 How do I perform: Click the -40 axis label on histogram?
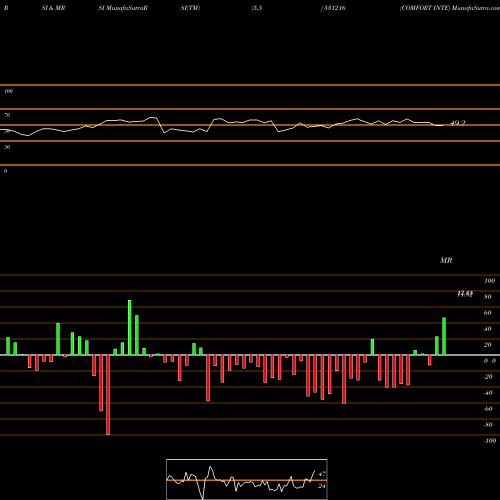pos(488,393)
